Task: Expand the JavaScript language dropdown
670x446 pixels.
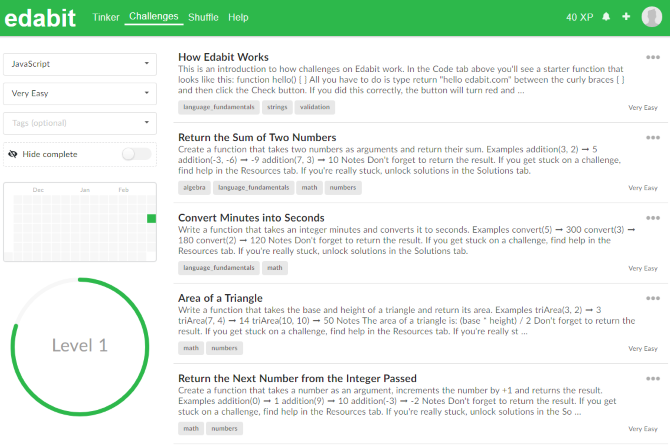Action: 80,64
